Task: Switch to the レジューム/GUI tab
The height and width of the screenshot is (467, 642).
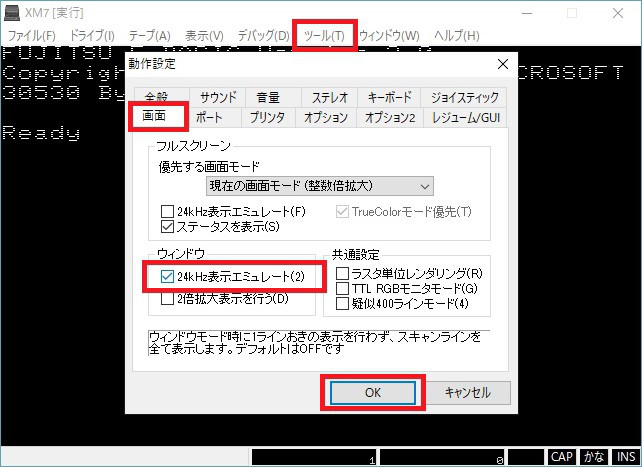Action: [466, 118]
